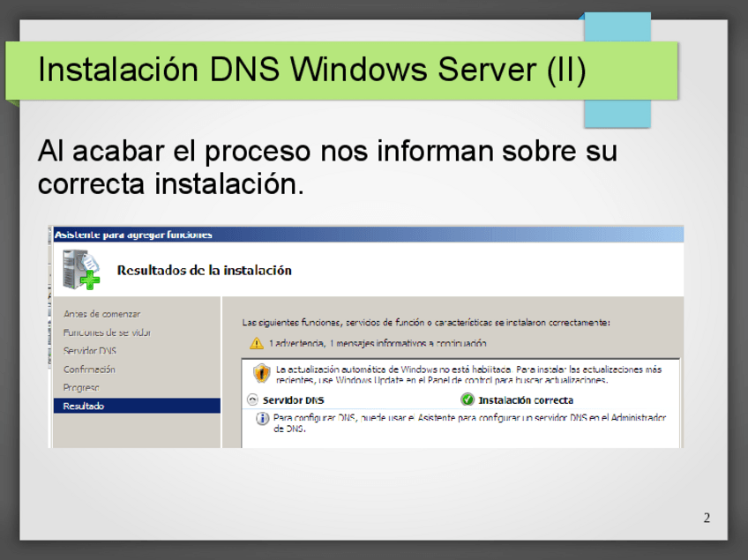Image resolution: width=748 pixels, height=560 pixels.
Task: Click the yellow warning triangle icon
Action: pos(257,343)
